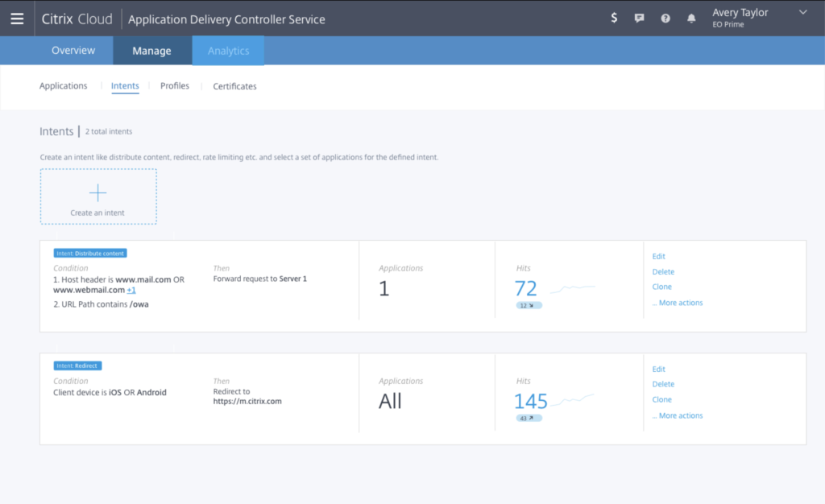Open the hamburger navigation menu
The width and height of the screenshot is (825, 504).
17,19
